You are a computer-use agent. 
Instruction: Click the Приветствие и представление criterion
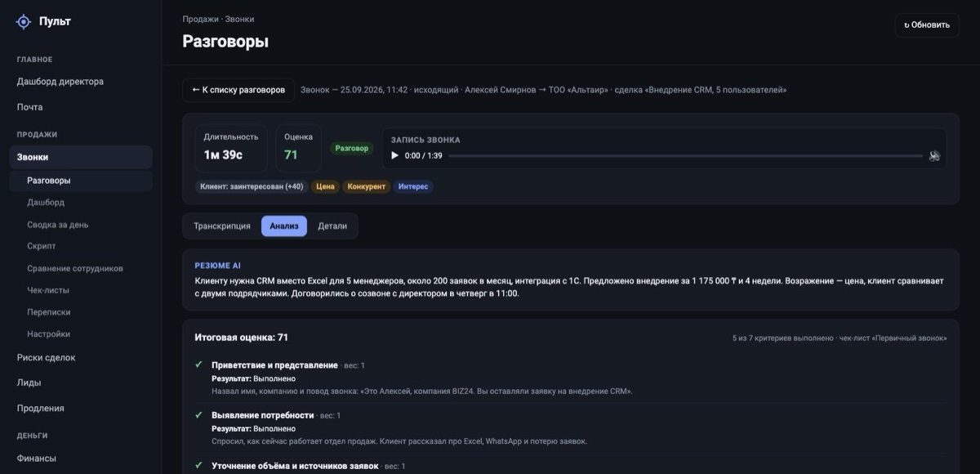(274, 365)
